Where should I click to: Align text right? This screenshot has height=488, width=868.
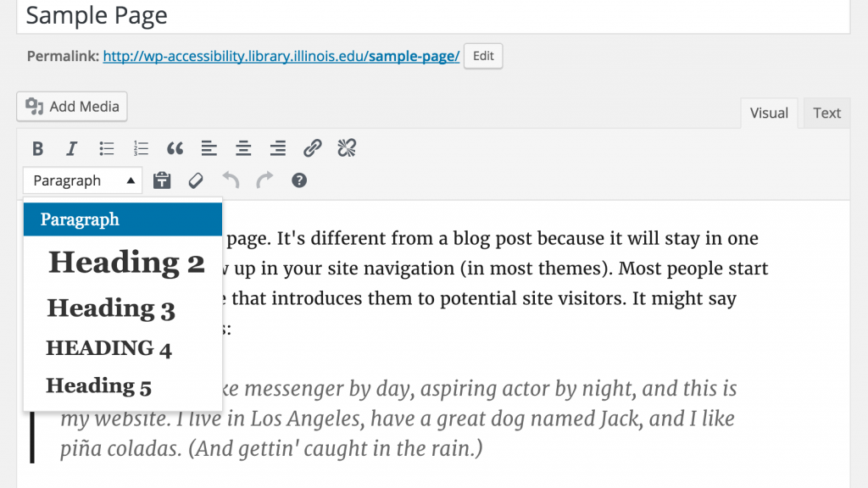coord(278,148)
